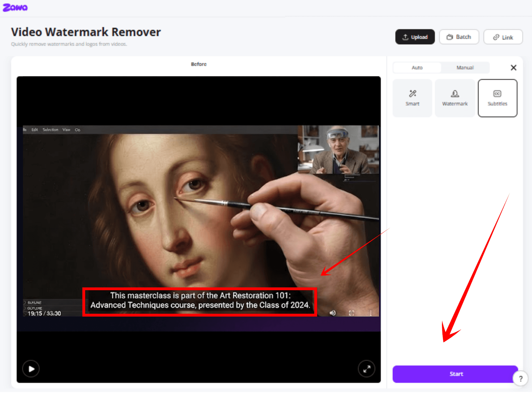
Task: Click the View menu in the video
Action: 66,130
